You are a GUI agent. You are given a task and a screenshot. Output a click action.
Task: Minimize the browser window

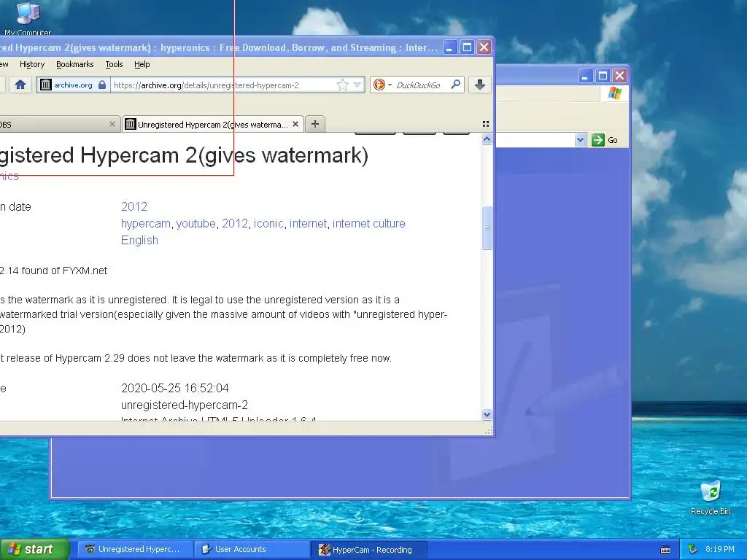coord(449,47)
